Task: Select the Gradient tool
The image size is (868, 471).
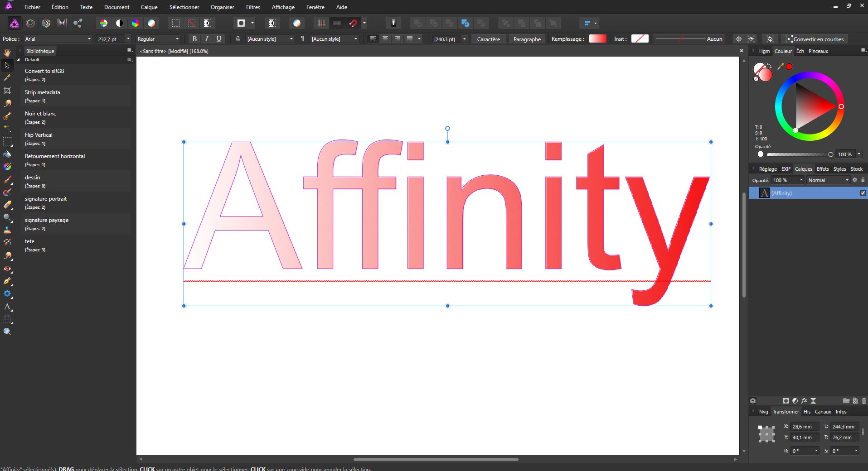Action: (x=7, y=167)
